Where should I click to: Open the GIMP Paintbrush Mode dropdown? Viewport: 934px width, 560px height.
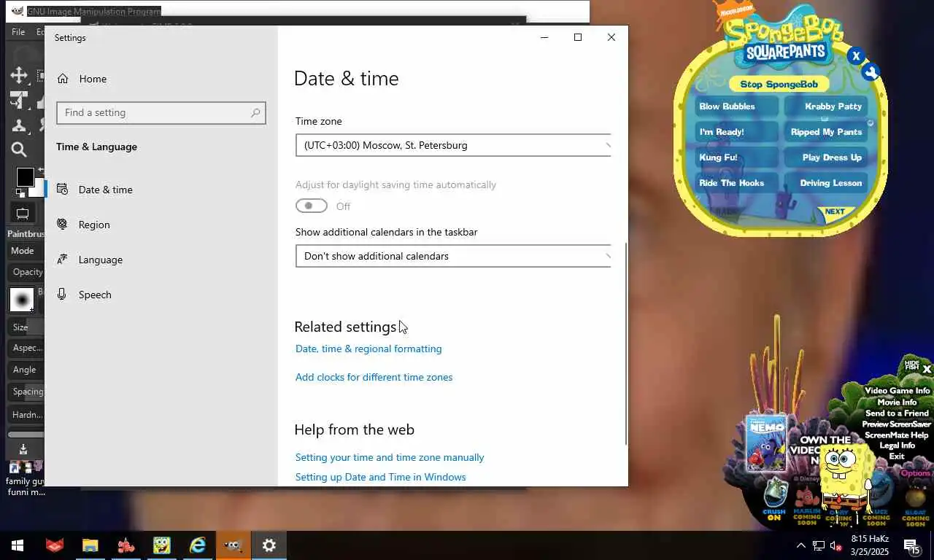click(26, 251)
